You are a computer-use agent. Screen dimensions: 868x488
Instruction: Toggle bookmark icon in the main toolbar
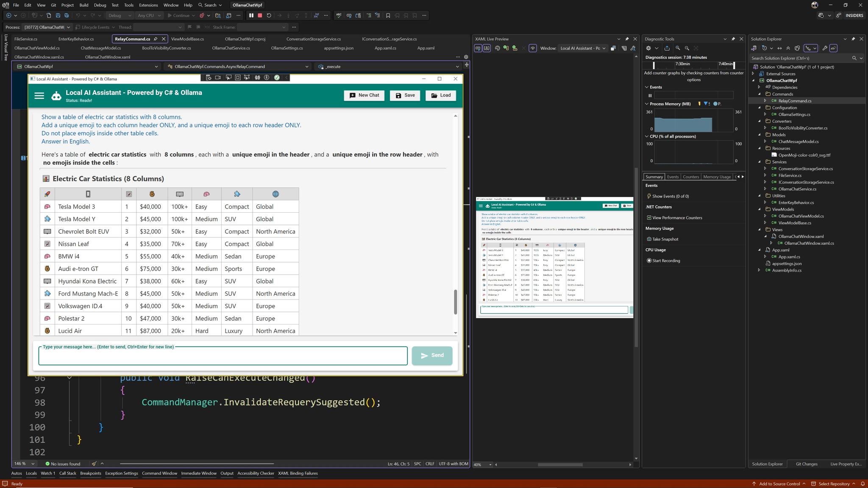tap(388, 16)
